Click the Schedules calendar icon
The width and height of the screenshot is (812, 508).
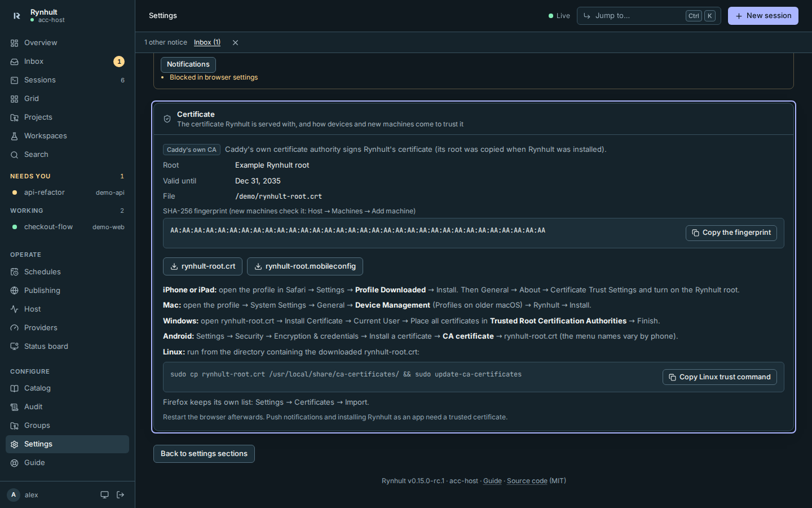(15, 272)
